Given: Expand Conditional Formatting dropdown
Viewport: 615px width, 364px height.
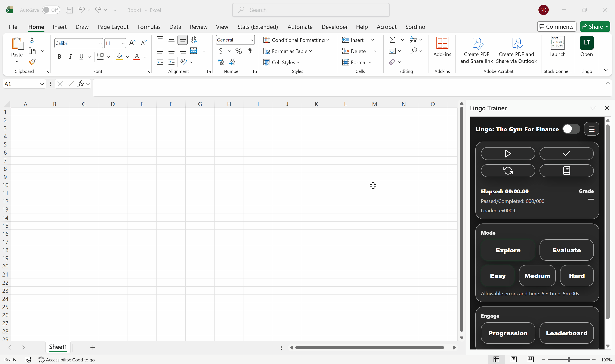Looking at the screenshot, I should coord(328,40).
